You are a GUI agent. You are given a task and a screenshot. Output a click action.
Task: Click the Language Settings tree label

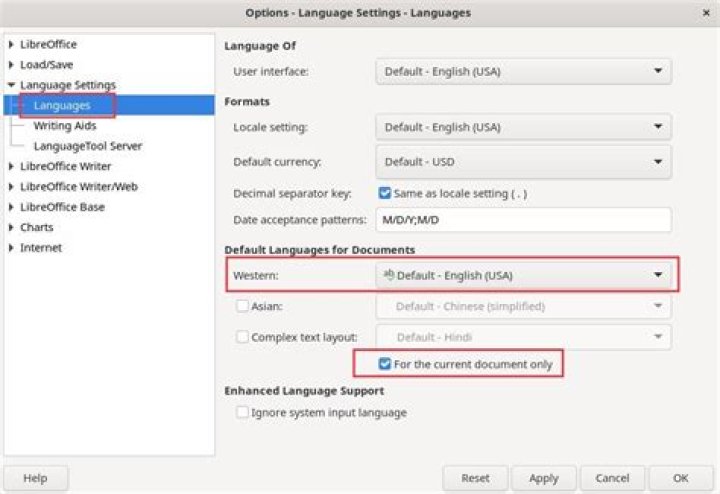click(x=68, y=85)
